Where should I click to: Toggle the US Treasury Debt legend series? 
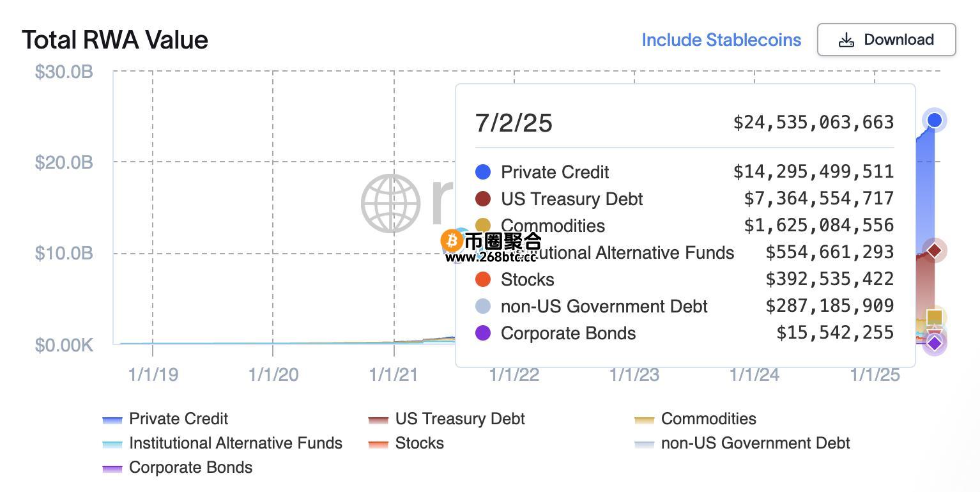pyautogui.click(x=447, y=419)
